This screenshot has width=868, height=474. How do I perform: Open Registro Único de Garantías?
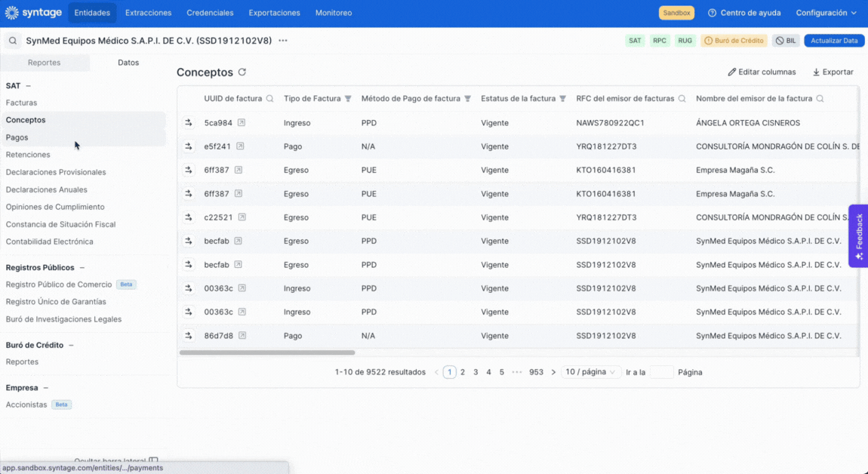point(56,302)
